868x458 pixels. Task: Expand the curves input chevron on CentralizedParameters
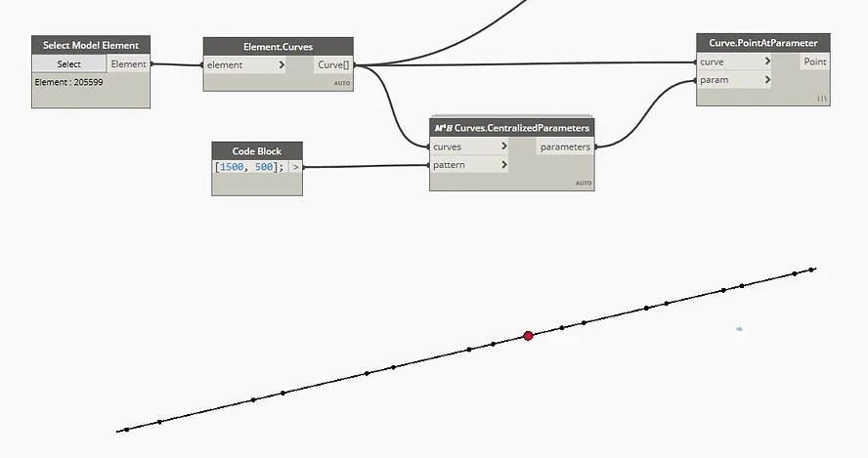pyautogui.click(x=503, y=146)
